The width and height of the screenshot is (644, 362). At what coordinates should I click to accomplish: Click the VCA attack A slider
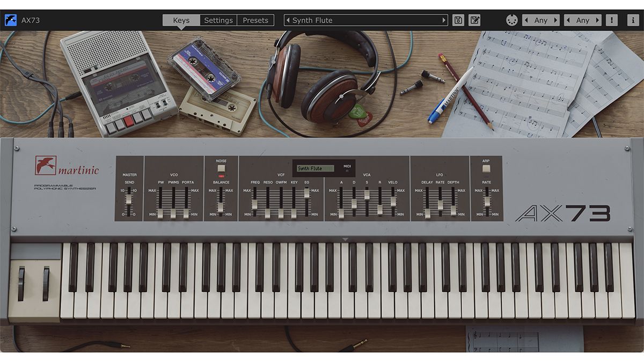(x=341, y=202)
